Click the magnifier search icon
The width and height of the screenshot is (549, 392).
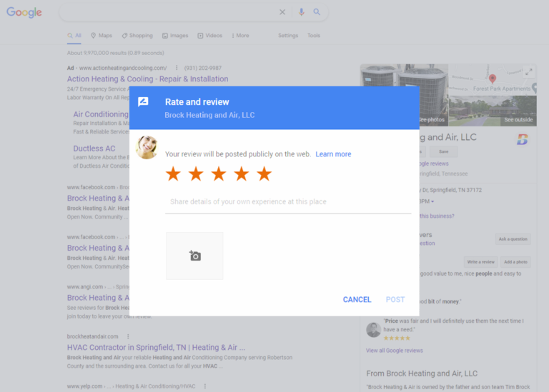317,12
